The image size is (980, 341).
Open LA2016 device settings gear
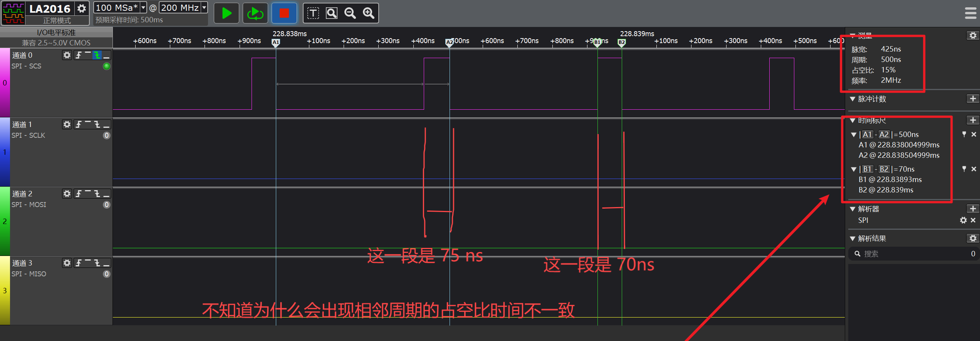pos(81,8)
